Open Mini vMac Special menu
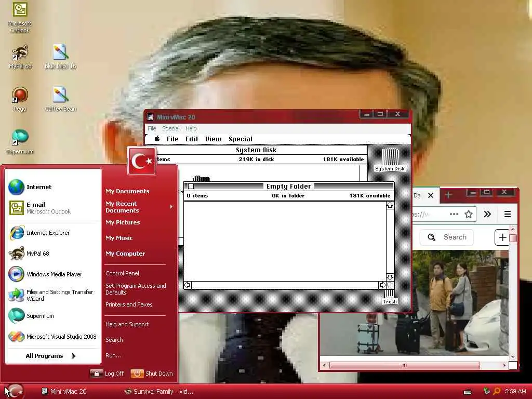Image resolution: width=532 pixels, height=399 pixels. click(170, 128)
